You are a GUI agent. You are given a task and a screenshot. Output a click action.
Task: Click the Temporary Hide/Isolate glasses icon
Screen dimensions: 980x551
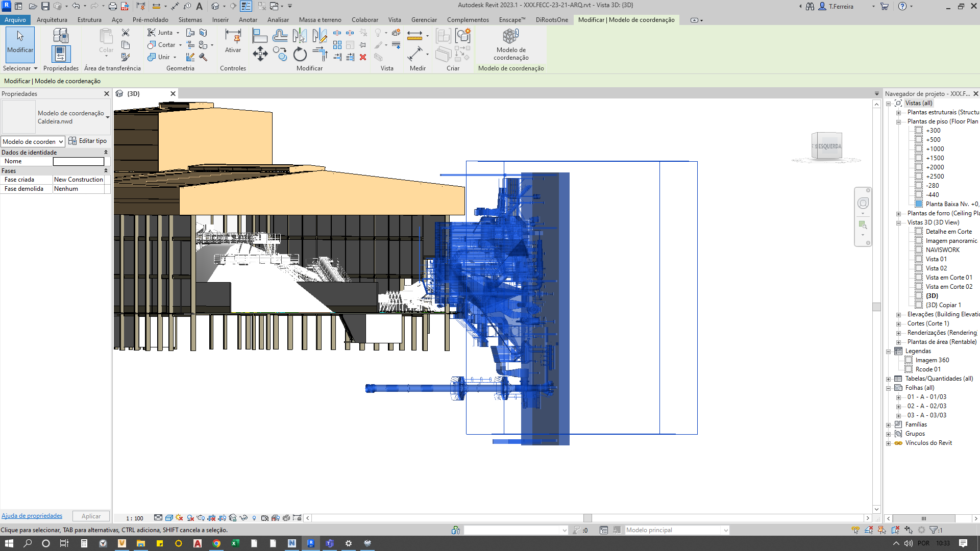point(243,518)
